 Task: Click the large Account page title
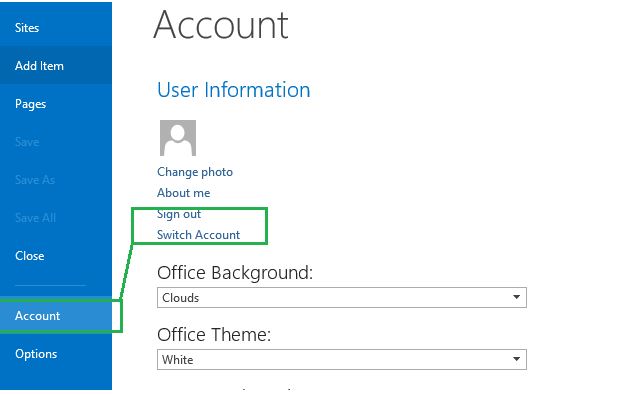click(x=221, y=25)
